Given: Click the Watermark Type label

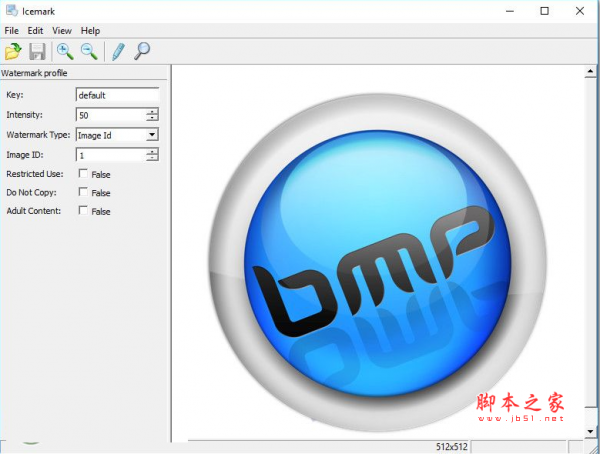Looking at the screenshot, I should point(38,135).
